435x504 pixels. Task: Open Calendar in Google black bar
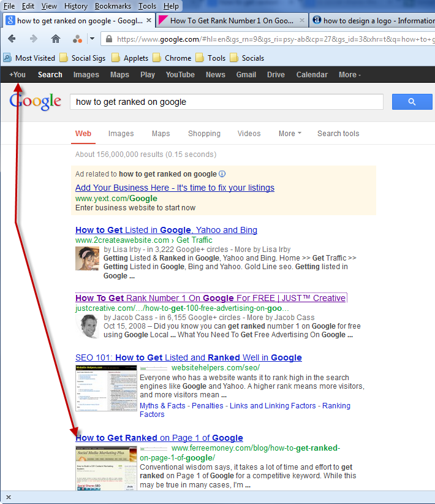tap(312, 75)
